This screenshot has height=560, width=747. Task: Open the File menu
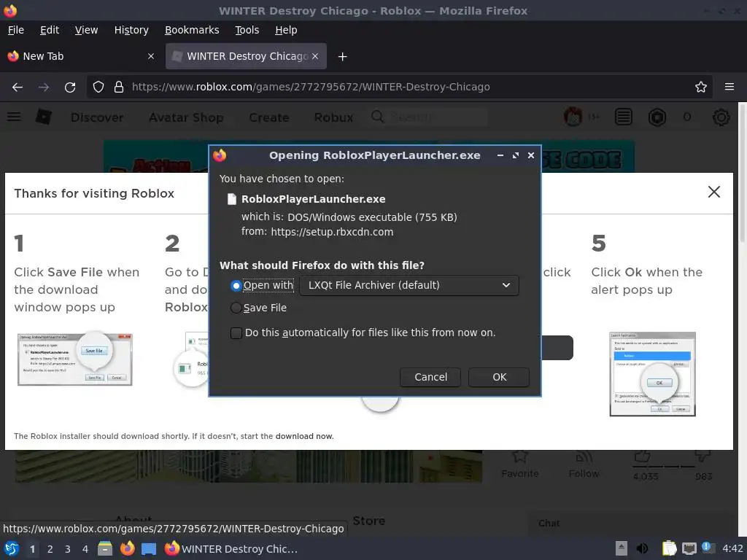[x=16, y=30]
